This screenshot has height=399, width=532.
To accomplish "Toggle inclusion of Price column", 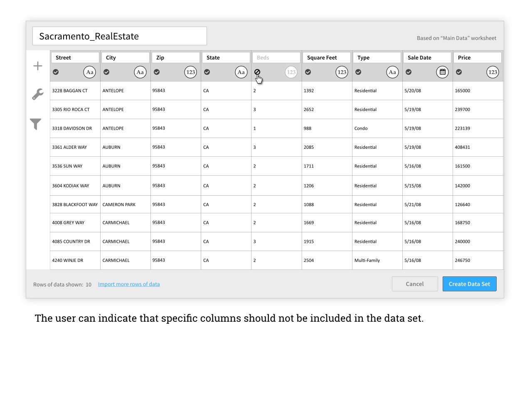I will pos(459,72).
